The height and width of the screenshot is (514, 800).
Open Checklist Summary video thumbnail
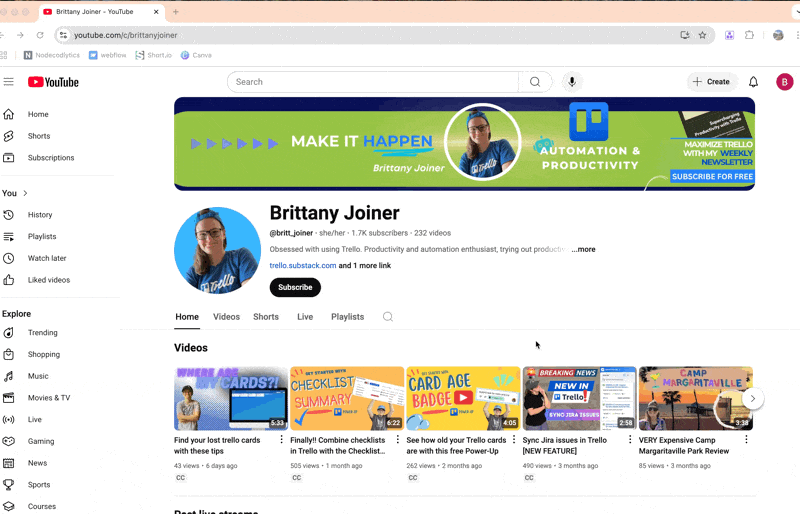[x=347, y=399]
